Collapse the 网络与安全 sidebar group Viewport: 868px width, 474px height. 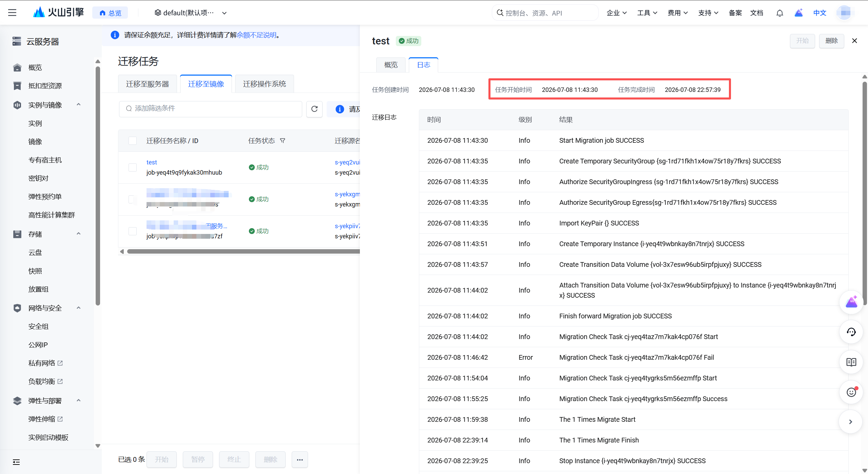click(x=79, y=308)
